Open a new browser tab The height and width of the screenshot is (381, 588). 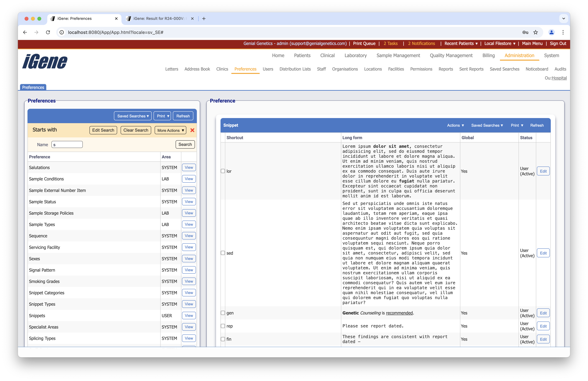point(204,19)
